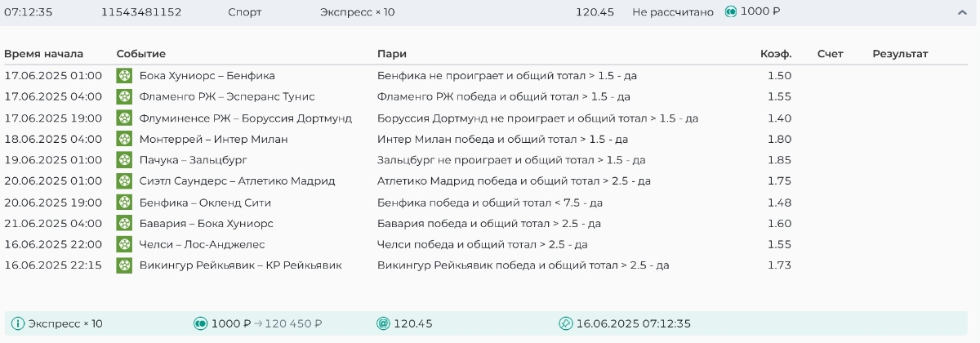Image resolution: width=980 pixels, height=343 pixels.
Task: Open Викингур Рейкьявик – КР Рейкьявик event
Action: [240, 265]
